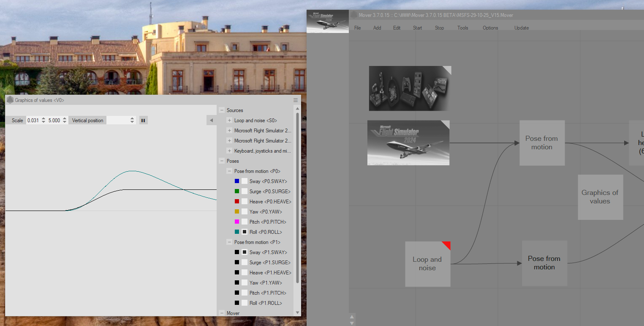The width and height of the screenshot is (644, 326).
Task: Collapse the Pose from motion <P1> group
Action: pos(229,242)
